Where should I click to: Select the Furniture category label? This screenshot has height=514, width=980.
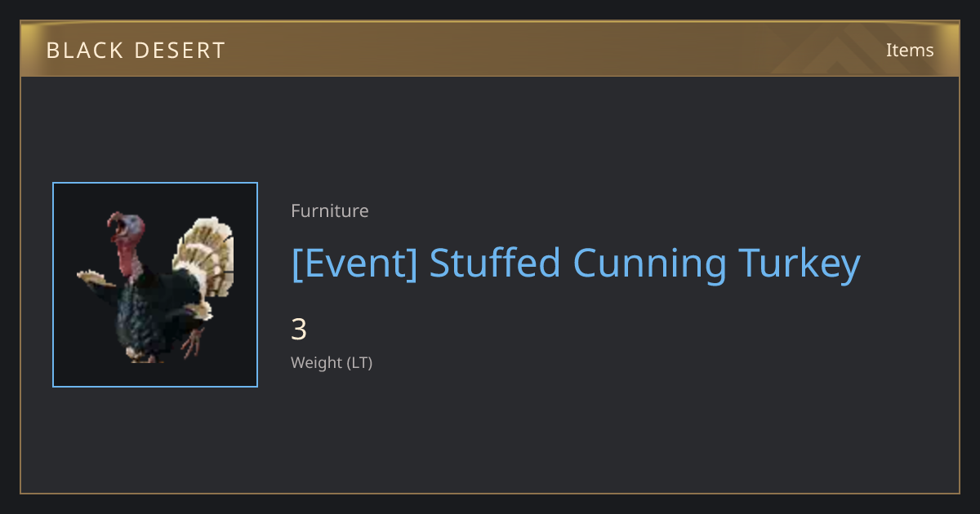pos(330,210)
